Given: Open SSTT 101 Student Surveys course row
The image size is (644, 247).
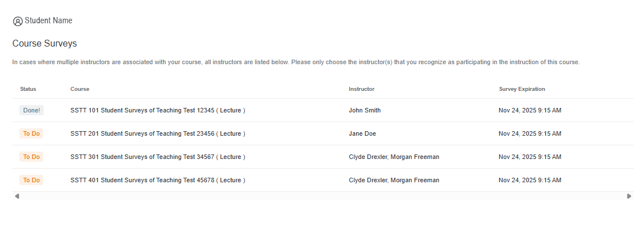Looking at the screenshot, I should tap(158, 110).
